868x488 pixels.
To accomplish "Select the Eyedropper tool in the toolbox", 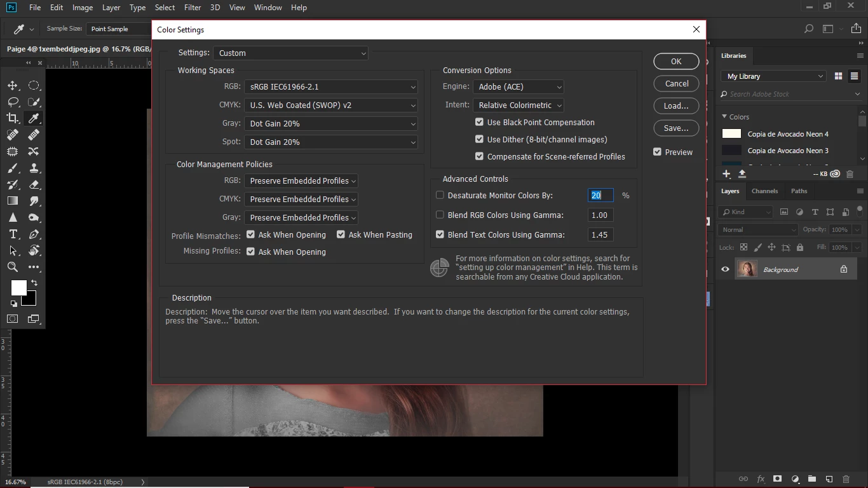I will pyautogui.click(x=34, y=118).
